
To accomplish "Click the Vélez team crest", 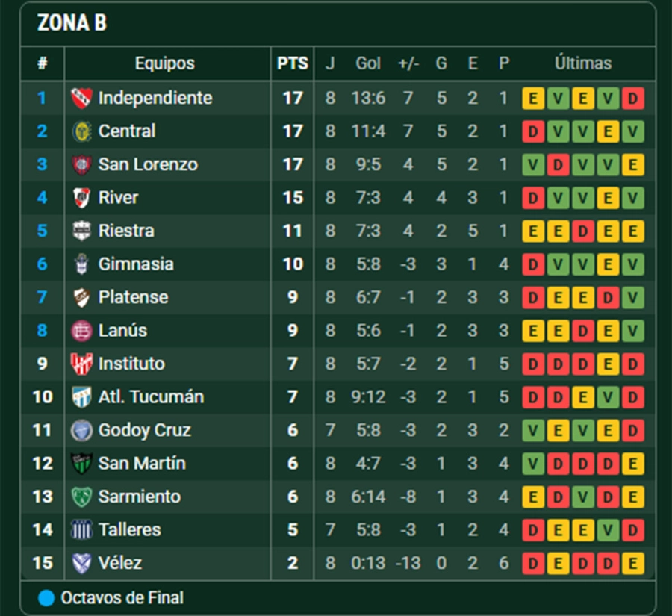I will pos(81,563).
